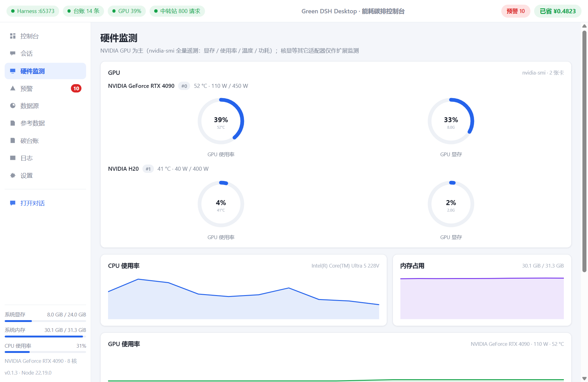This screenshot has height=382, width=588.
Task: Open the 预警 alerts page
Action: click(x=45, y=88)
